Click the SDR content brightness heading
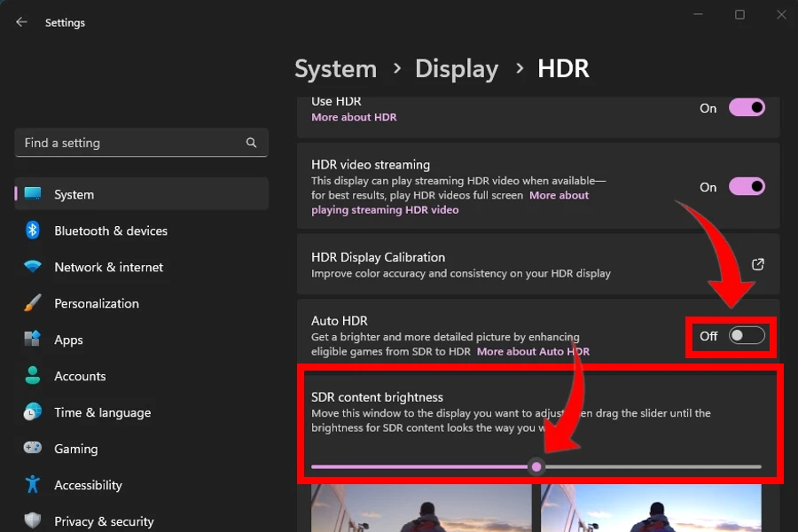This screenshot has height=532, width=798. point(377,397)
